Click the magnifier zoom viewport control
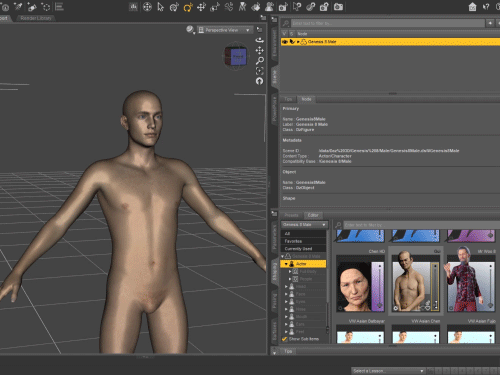 pos(259,61)
